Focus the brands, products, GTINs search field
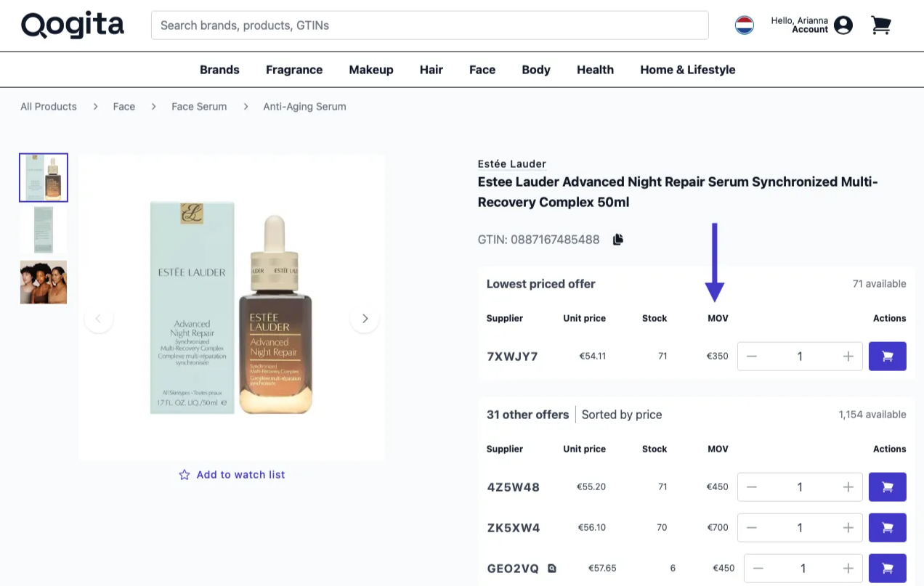 coord(429,25)
